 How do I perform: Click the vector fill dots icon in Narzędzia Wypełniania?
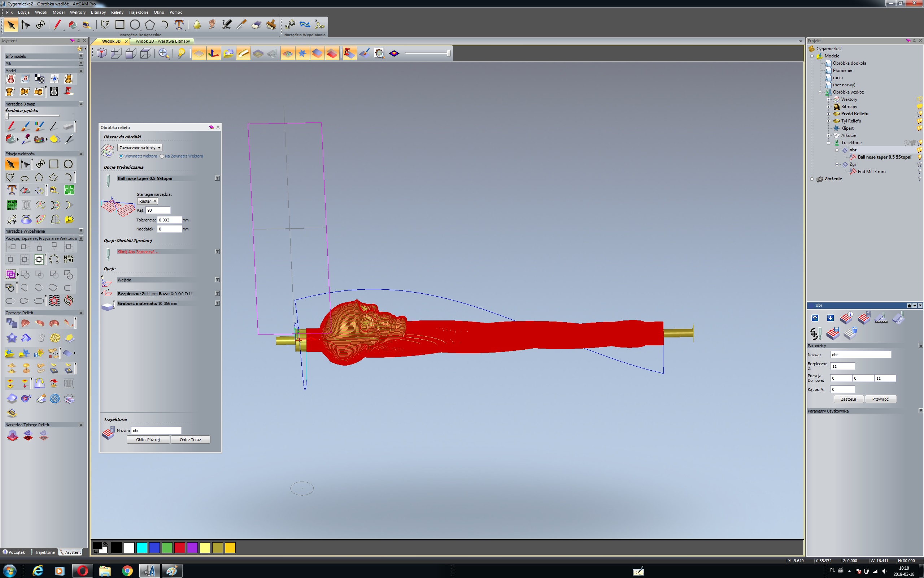click(290, 25)
